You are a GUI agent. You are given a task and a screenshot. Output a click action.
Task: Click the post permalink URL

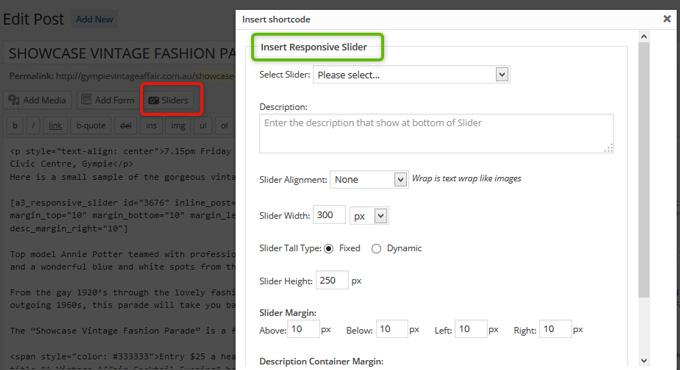click(146, 76)
